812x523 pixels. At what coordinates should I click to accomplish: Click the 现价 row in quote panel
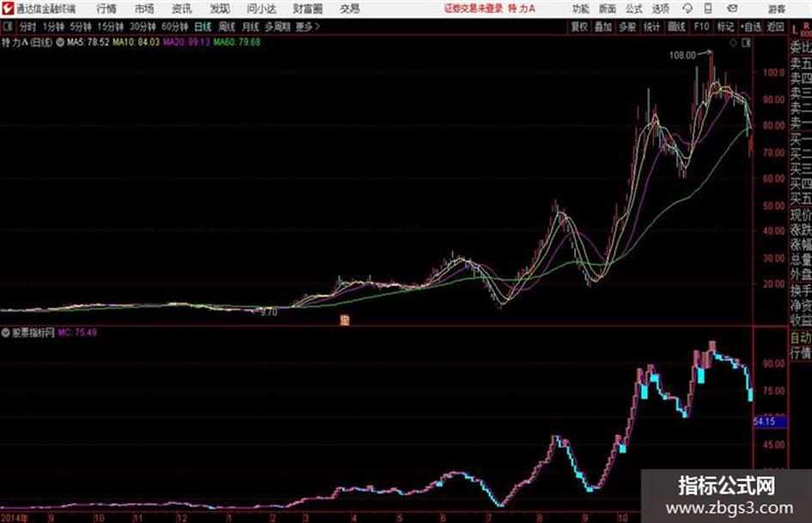[801, 214]
